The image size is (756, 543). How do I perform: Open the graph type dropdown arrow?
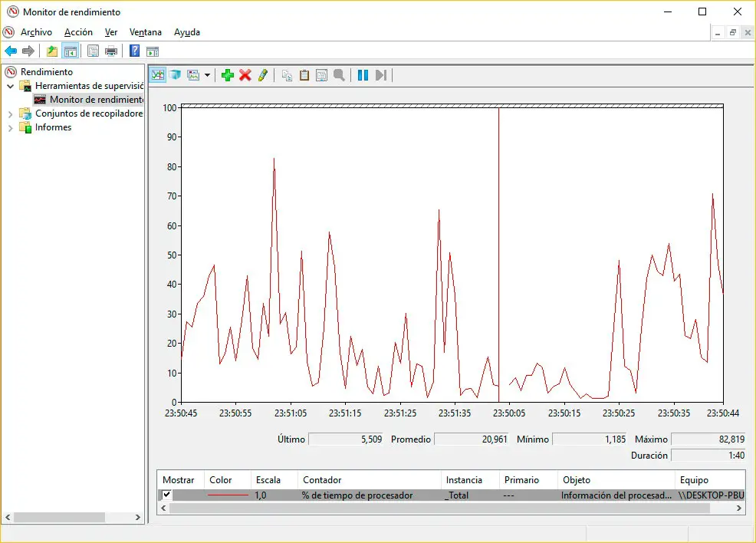coord(207,75)
